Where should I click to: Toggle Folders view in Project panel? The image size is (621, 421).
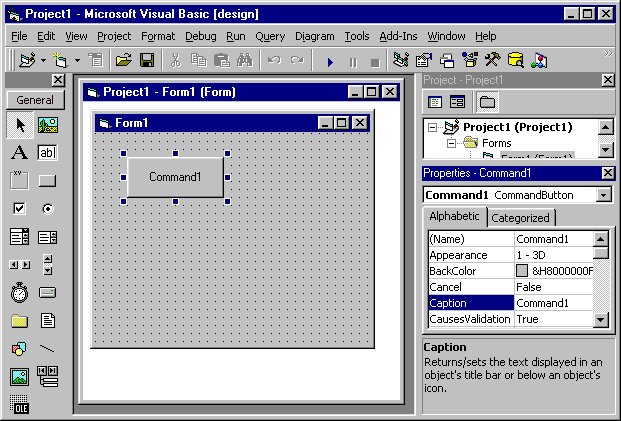click(487, 102)
